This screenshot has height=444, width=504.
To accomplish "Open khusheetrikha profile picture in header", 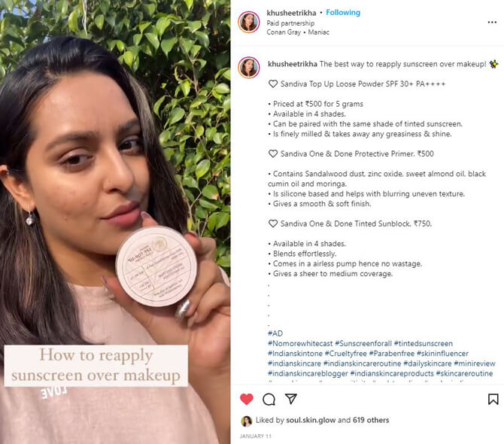I will coord(249,22).
